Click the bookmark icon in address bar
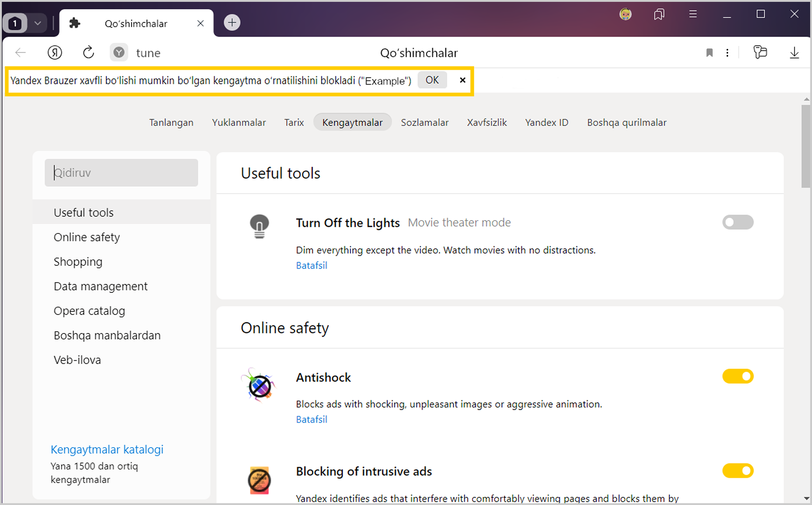Image resolution: width=812 pixels, height=505 pixels. [x=709, y=52]
